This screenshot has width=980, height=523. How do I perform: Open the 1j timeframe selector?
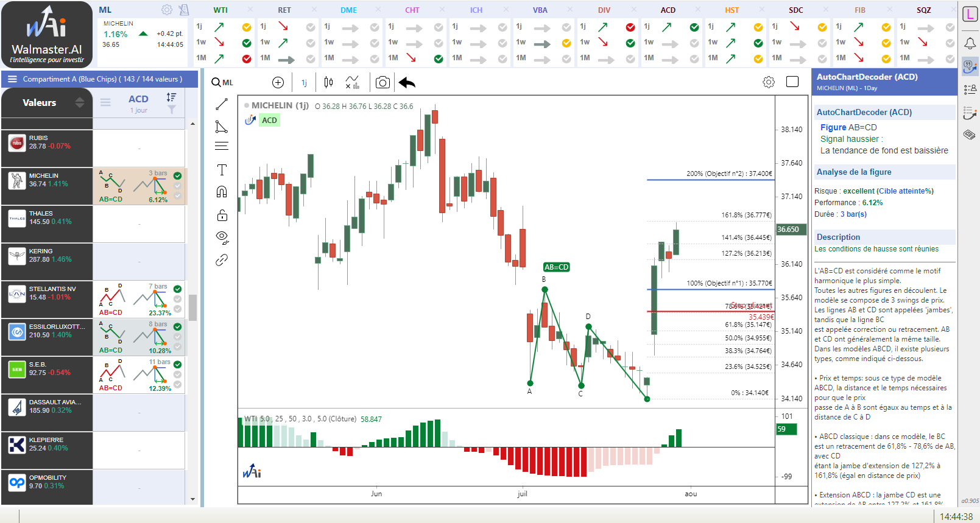tap(304, 82)
